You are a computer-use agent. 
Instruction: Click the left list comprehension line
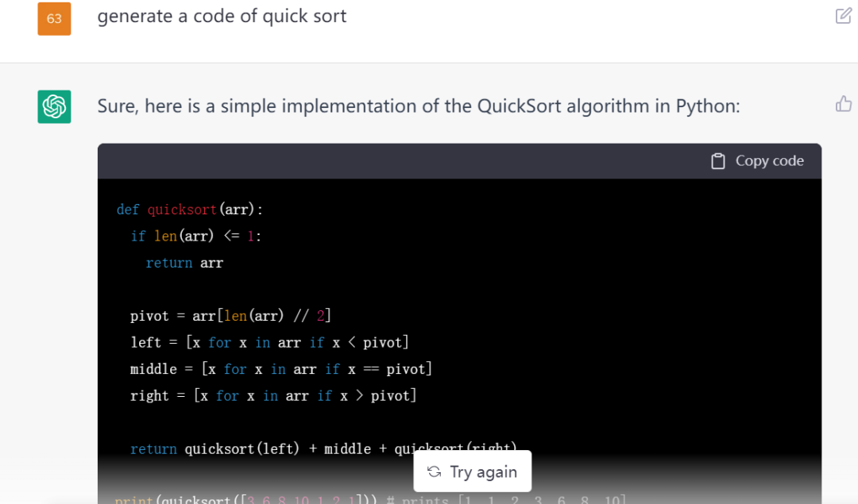tap(269, 342)
